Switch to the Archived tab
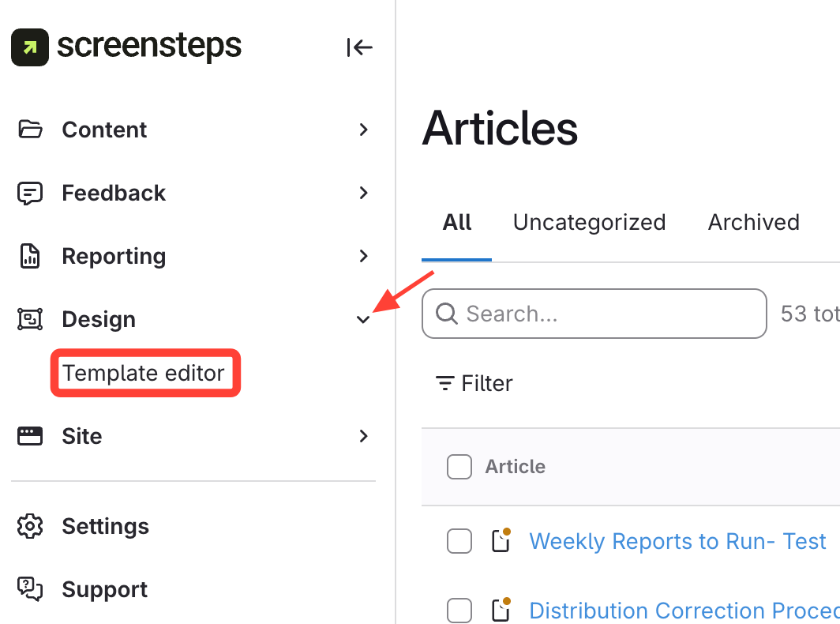Image resolution: width=840 pixels, height=624 pixels. tap(753, 222)
